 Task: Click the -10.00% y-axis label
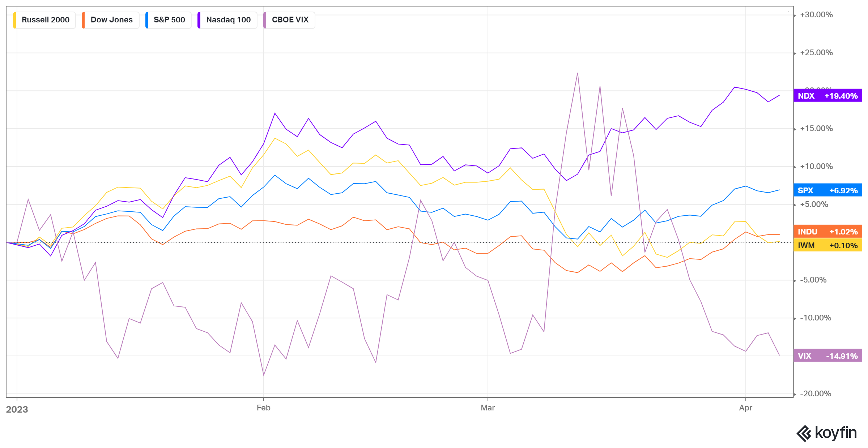click(815, 318)
